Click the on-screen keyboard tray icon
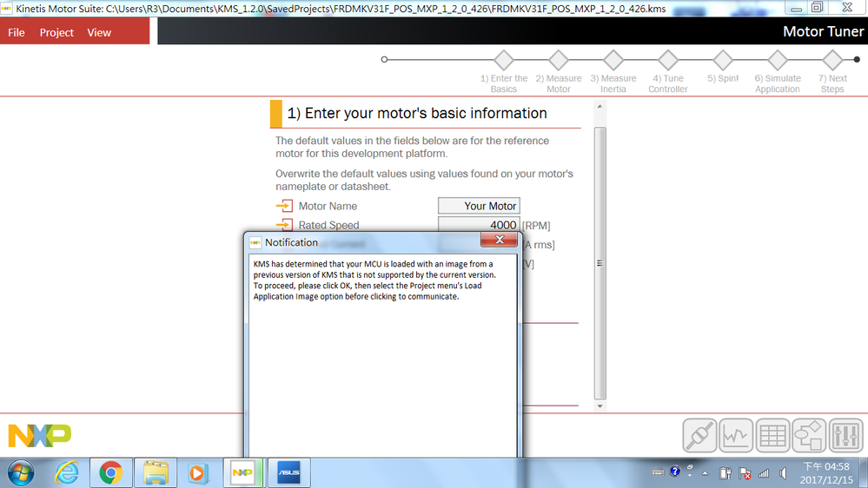Viewport: 868px width, 488px height. coord(659,472)
